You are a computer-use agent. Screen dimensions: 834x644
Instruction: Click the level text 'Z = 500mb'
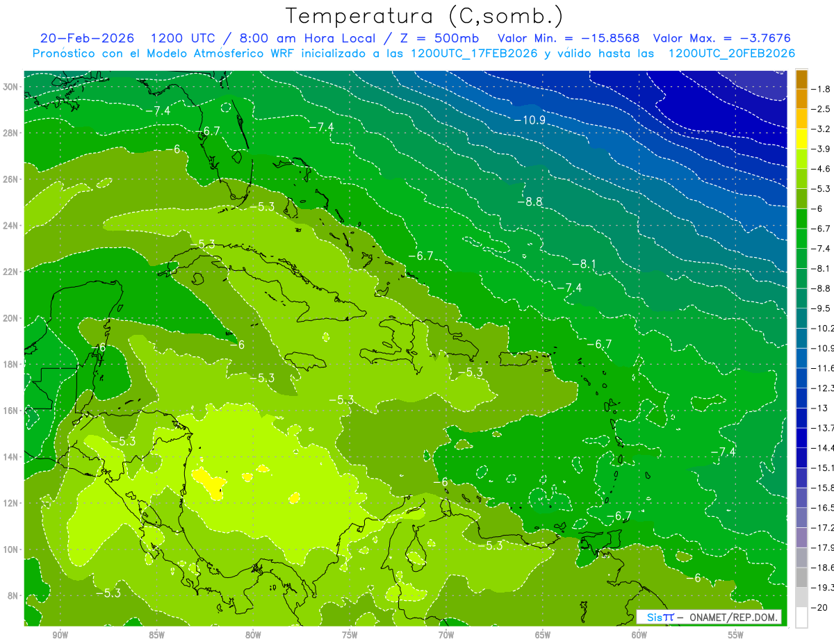439,38
